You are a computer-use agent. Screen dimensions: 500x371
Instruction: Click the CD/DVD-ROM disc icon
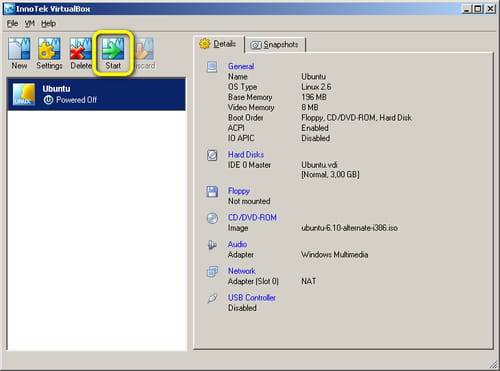(x=212, y=218)
